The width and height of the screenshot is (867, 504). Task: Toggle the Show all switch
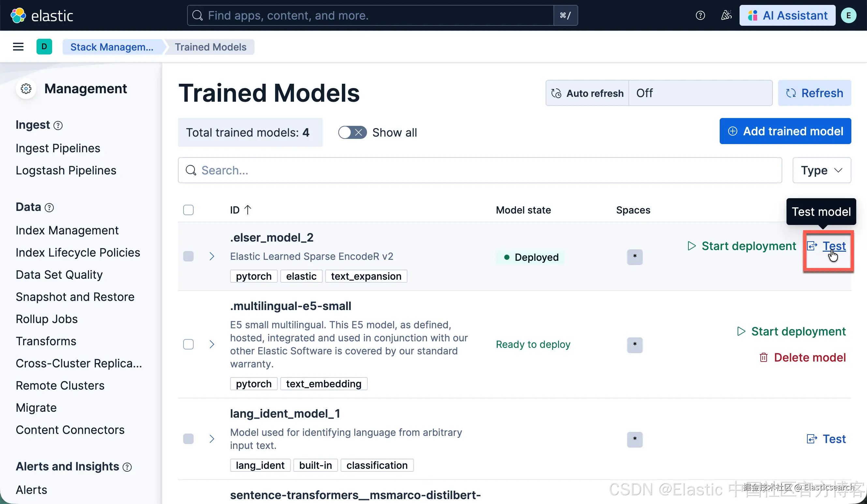[352, 132]
